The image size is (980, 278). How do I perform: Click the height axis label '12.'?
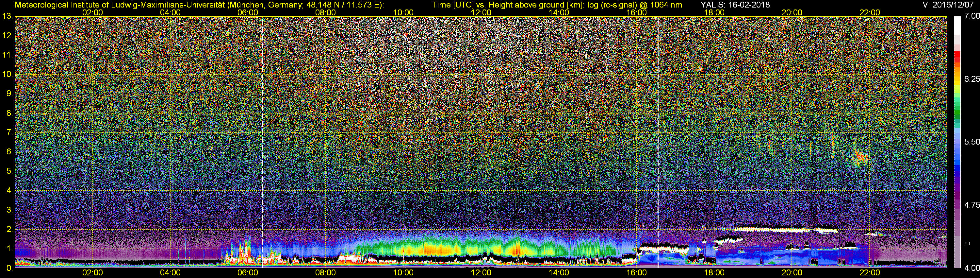7,35
